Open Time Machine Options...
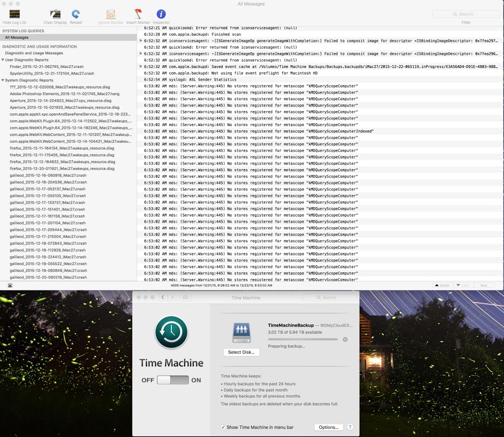504x437 pixels. [x=328, y=428]
